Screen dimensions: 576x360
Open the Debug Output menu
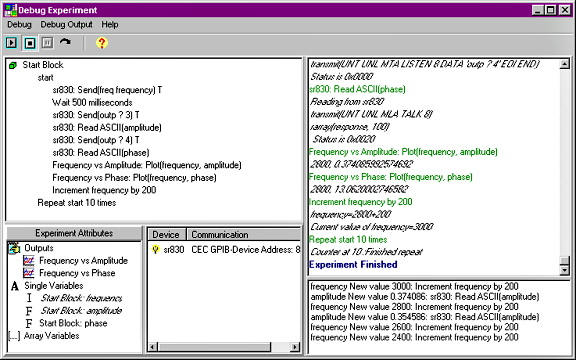click(x=66, y=25)
